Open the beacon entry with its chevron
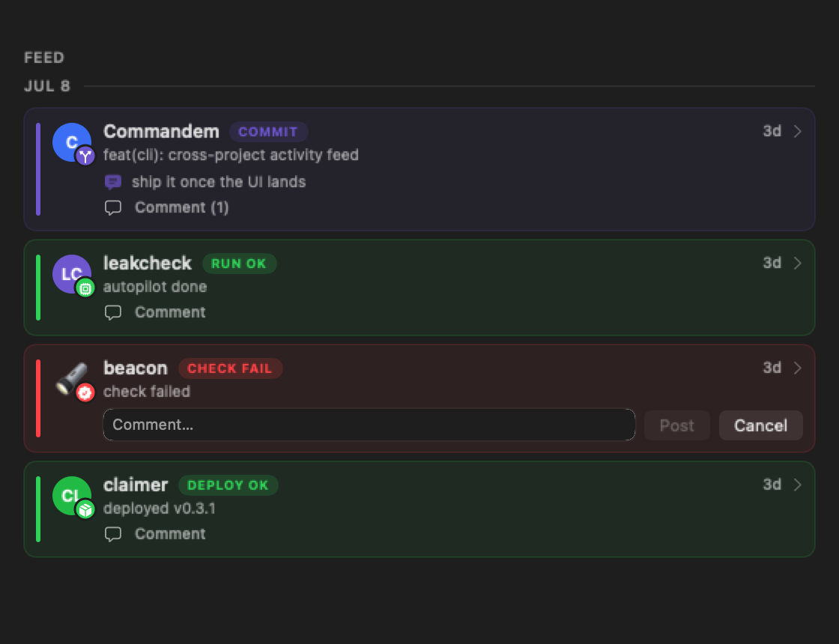This screenshot has width=839, height=644. (x=797, y=368)
